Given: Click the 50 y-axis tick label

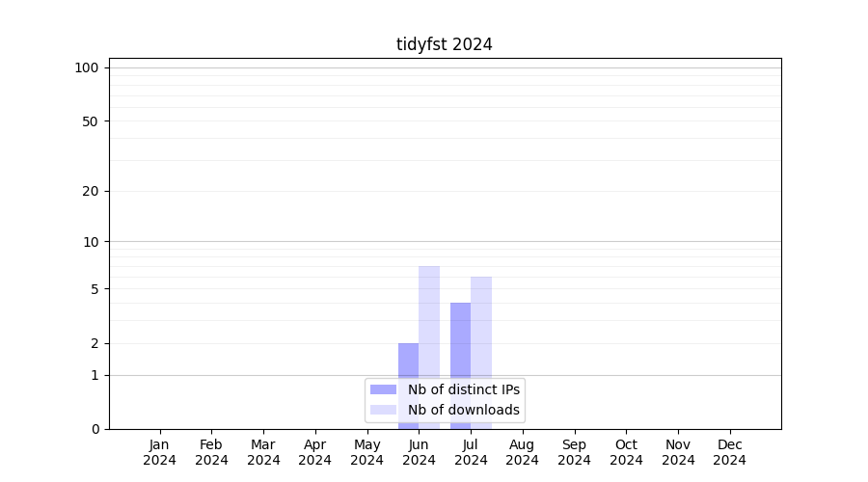Looking at the screenshot, I should tap(91, 121).
